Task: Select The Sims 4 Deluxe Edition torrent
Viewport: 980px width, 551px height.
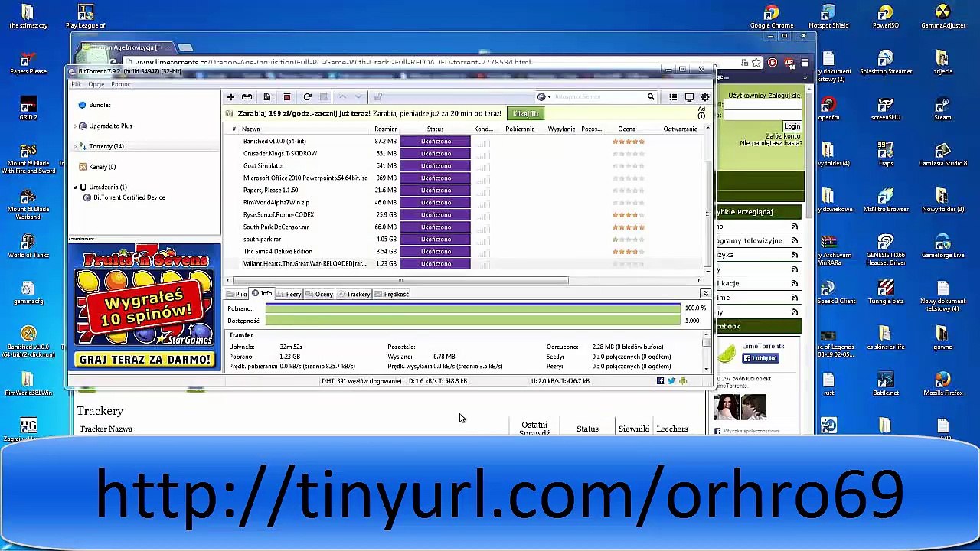Action: pyautogui.click(x=277, y=252)
